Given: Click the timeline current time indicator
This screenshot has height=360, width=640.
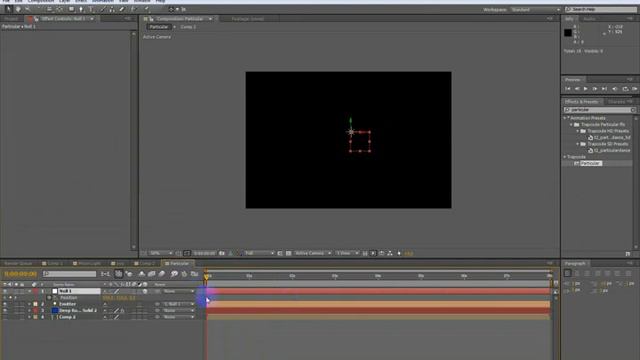Looking at the screenshot, I should pyautogui.click(x=206, y=277).
